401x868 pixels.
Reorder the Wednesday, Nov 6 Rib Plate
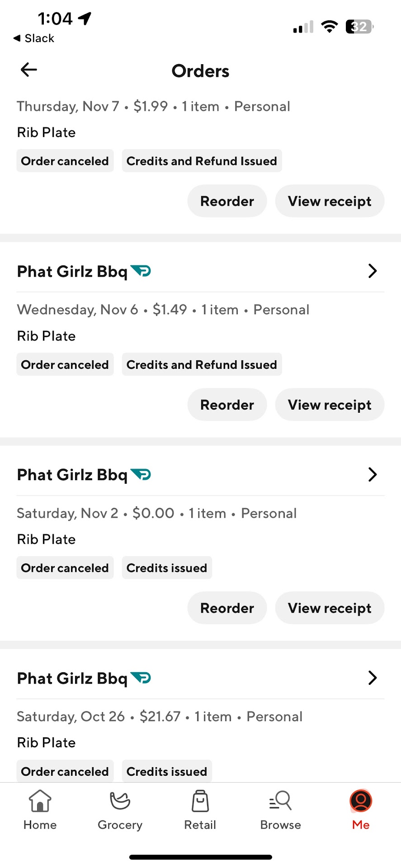tap(227, 405)
